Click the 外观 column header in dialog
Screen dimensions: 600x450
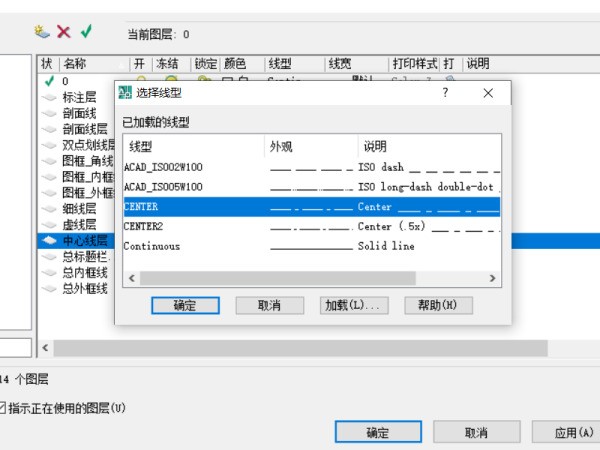(x=311, y=146)
